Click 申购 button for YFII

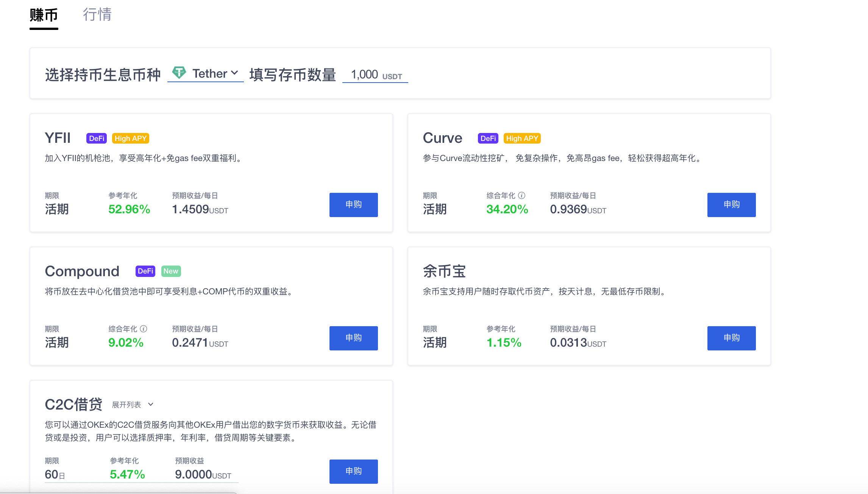(x=353, y=205)
